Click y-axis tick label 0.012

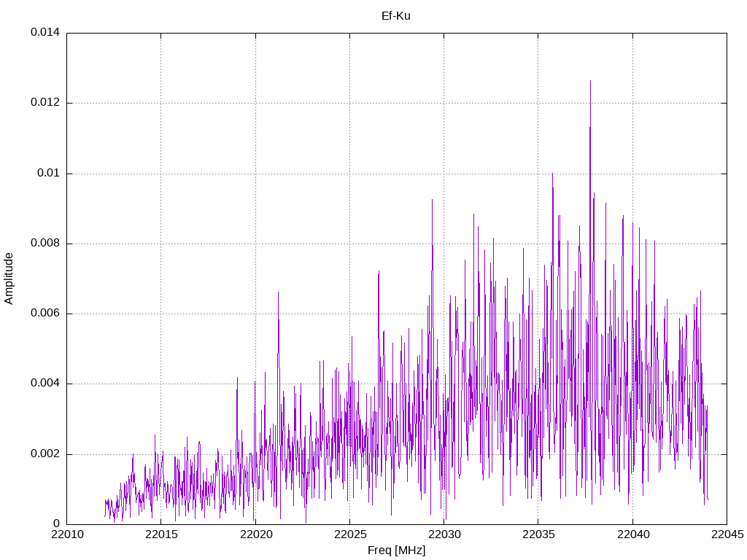[45, 102]
